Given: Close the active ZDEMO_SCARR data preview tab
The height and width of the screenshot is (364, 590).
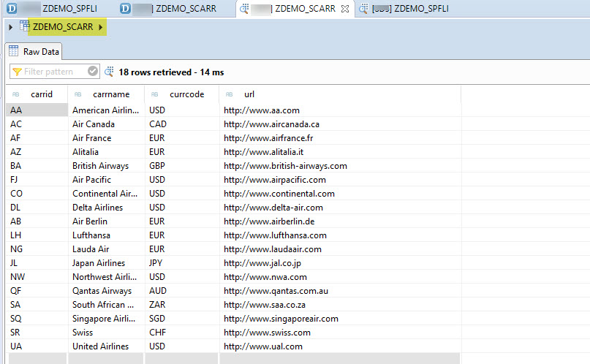Looking at the screenshot, I should [x=344, y=9].
